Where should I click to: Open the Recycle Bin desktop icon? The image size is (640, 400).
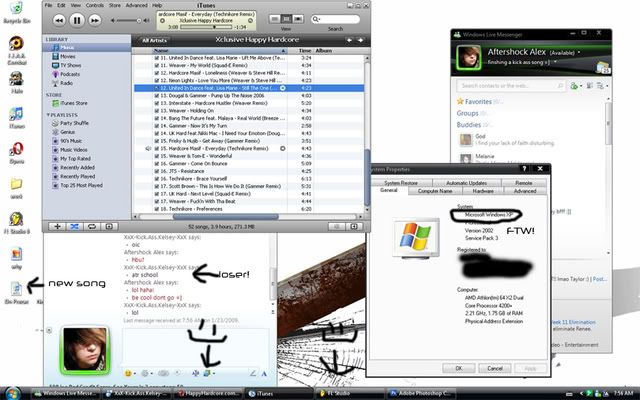15,15
